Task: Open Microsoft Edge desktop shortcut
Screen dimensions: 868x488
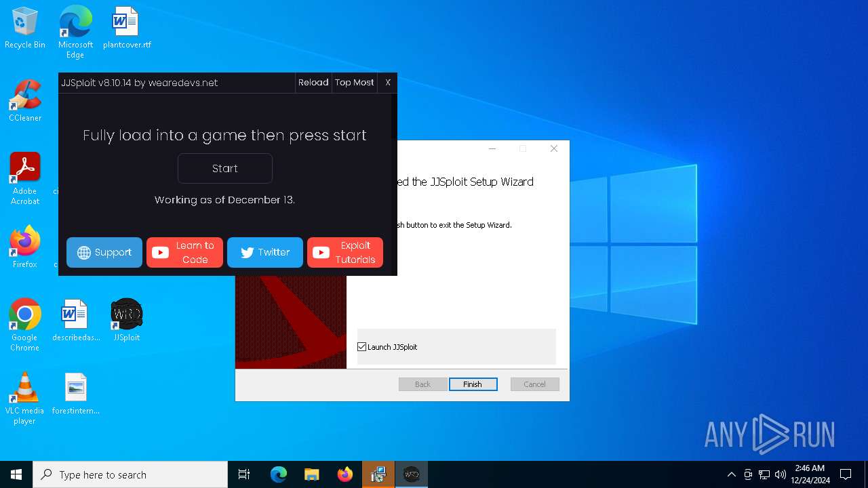Action: click(75, 33)
